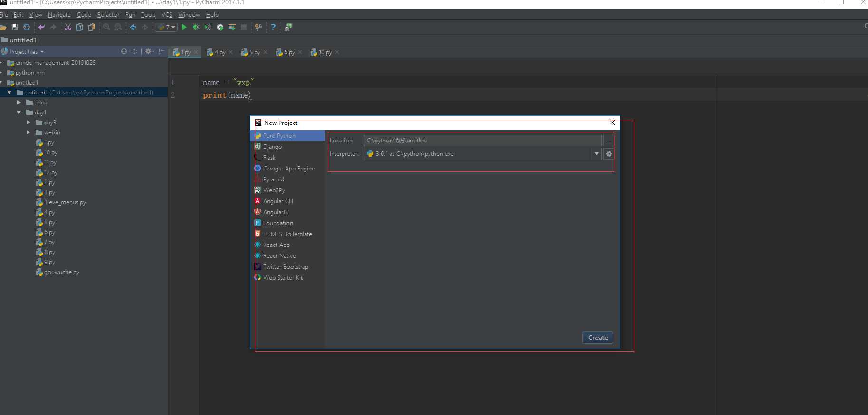Click the interpreter settings gear button
This screenshot has height=415, width=868.
point(609,154)
